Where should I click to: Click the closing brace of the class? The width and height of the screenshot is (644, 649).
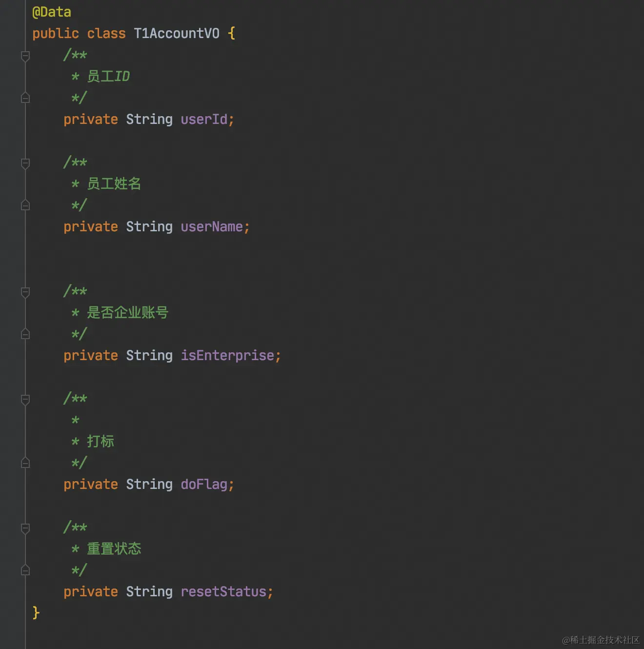[x=36, y=612]
